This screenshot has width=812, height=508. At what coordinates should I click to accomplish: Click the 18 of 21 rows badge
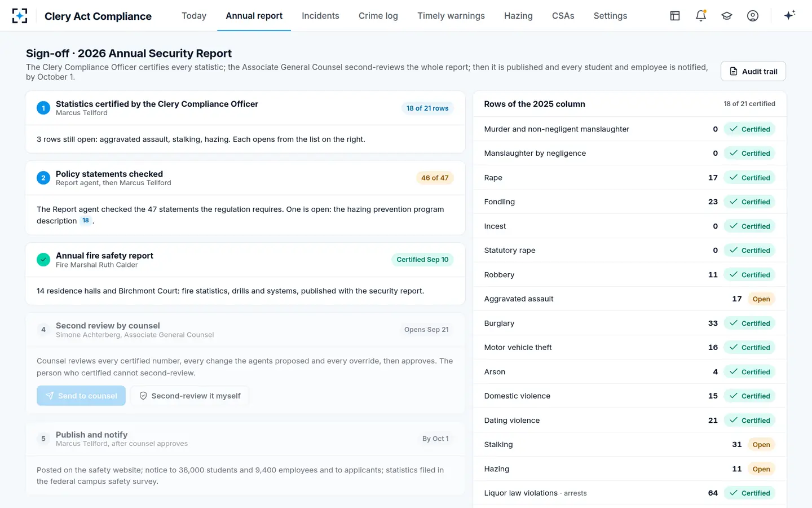[x=427, y=108]
